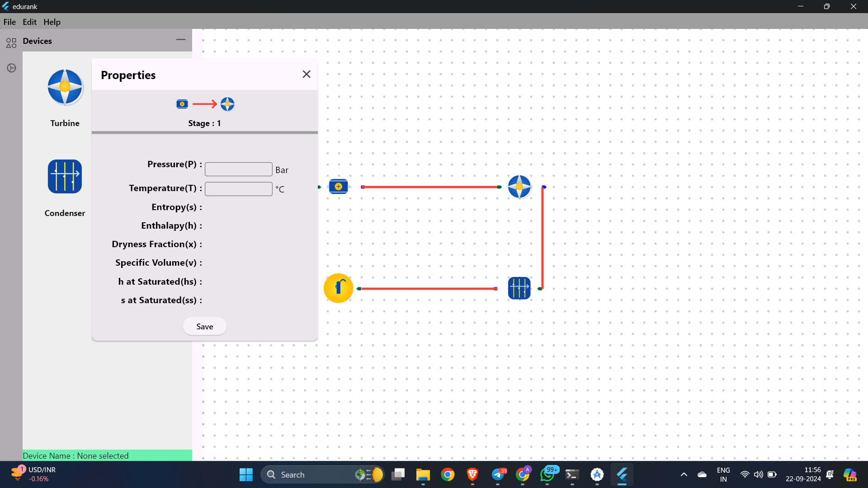
Task: Click the Temperature(T) input field
Action: pyautogui.click(x=239, y=189)
